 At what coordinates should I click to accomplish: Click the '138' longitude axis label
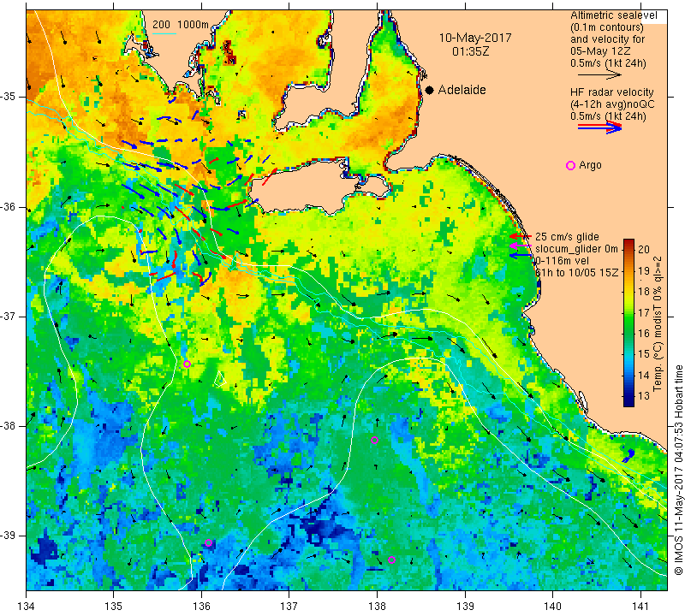[x=377, y=607]
